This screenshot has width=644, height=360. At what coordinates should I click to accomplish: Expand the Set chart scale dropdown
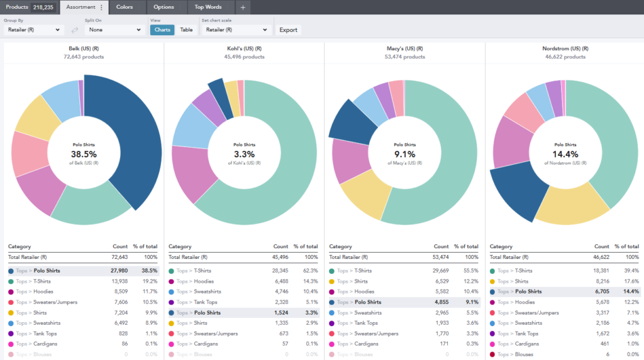236,30
